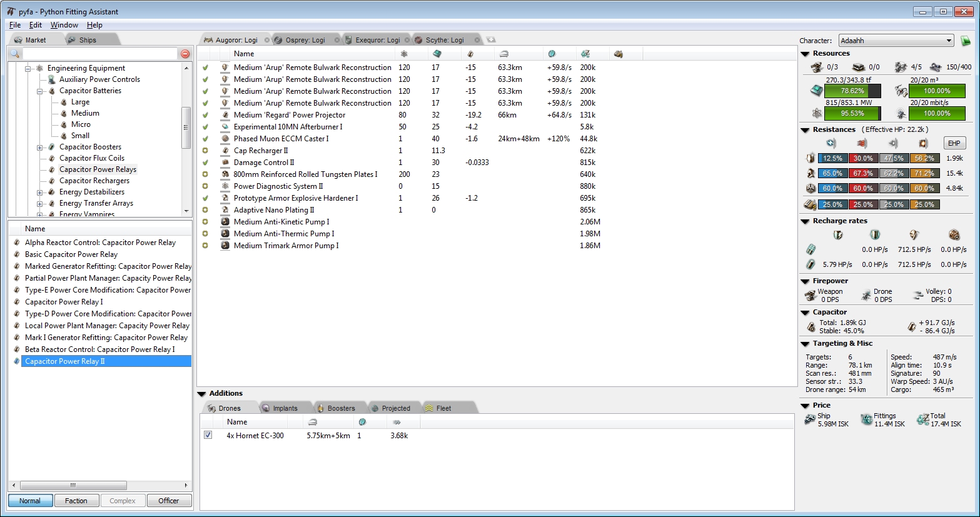Viewport: 980px width, 517px height.
Task: Click the turret hardpoints icon in Resources
Action: (817, 67)
